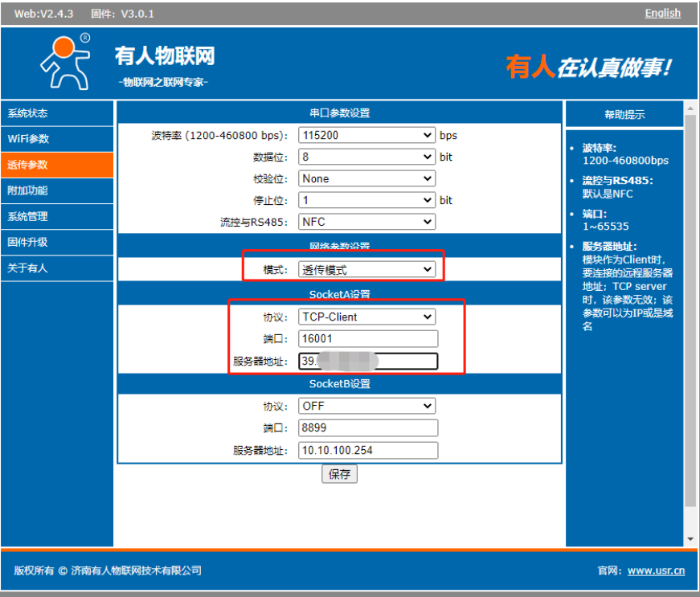Expand the 流控与RS485 dropdown
Screen dimensions: 700x597
366,222
